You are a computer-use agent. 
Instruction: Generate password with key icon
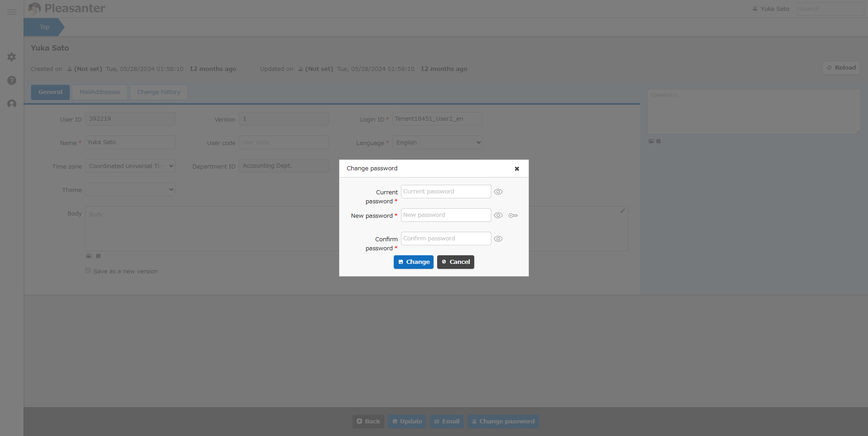point(513,216)
